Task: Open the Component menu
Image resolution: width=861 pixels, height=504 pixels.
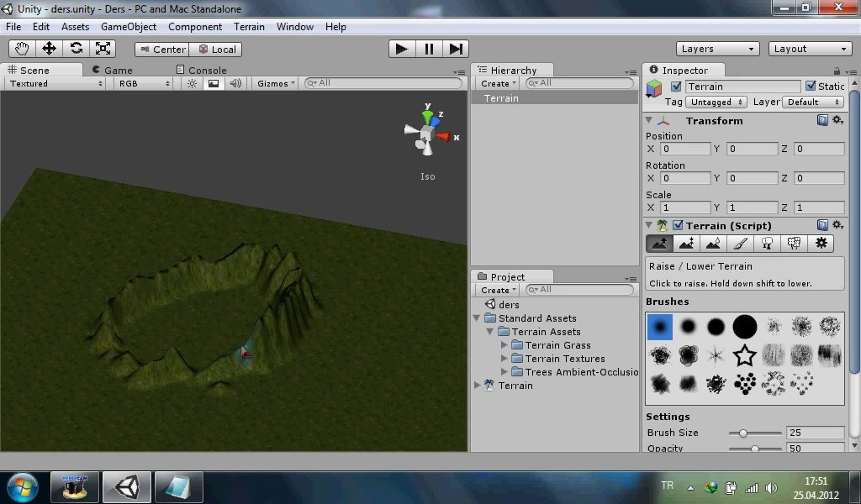Action: coord(195,26)
